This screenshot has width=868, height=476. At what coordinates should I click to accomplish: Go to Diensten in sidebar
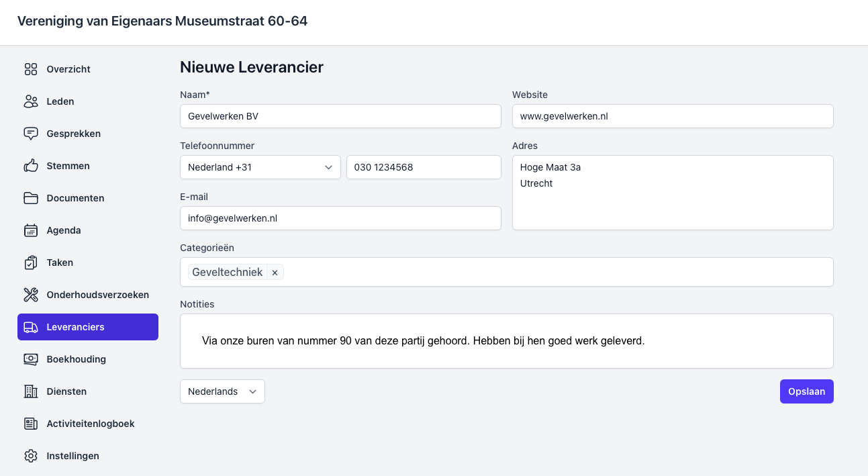click(x=66, y=391)
